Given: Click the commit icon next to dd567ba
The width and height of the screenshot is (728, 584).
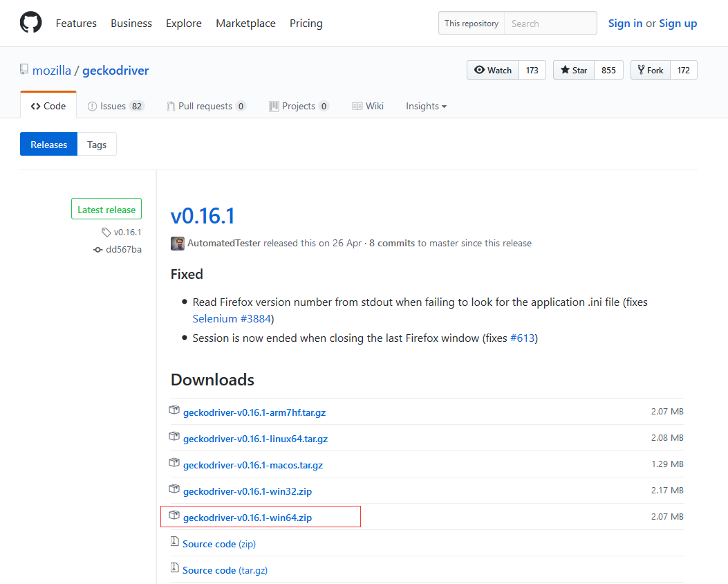Looking at the screenshot, I should pyautogui.click(x=97, y=250).
